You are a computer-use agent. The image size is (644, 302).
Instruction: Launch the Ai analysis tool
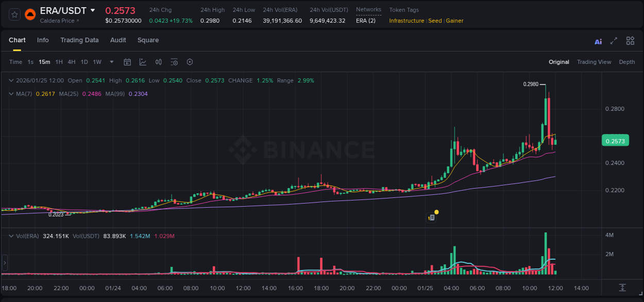tap(598, 41)
